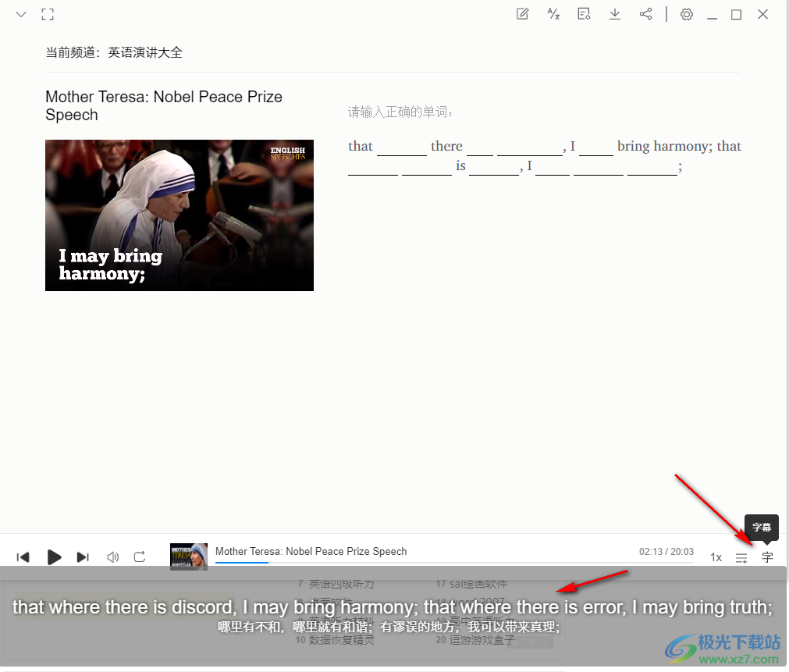789x672 pixels.
Task: Fill in the last blank before the final semicolon
Action: point(652,166)
